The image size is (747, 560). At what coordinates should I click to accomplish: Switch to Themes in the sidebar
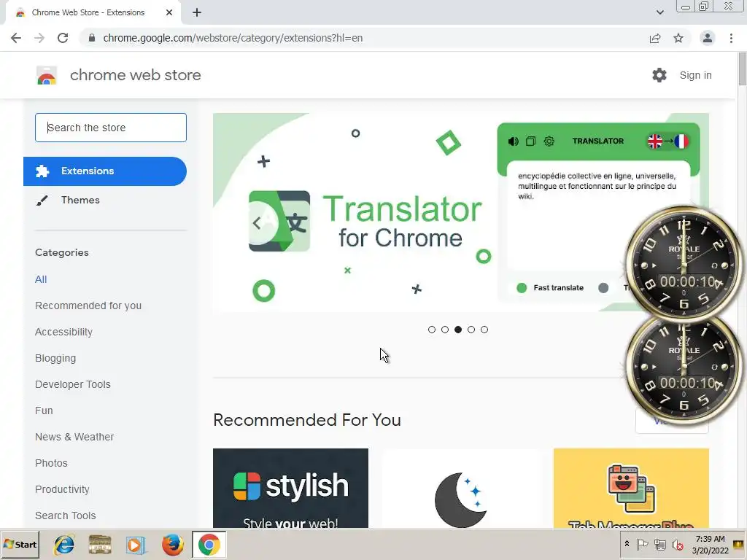tap(80, 200)
